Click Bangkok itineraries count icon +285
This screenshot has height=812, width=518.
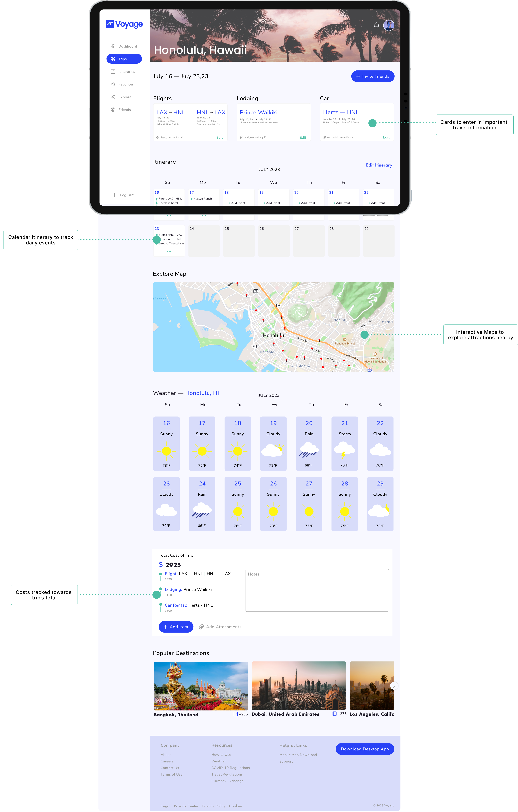click(235, 714)
